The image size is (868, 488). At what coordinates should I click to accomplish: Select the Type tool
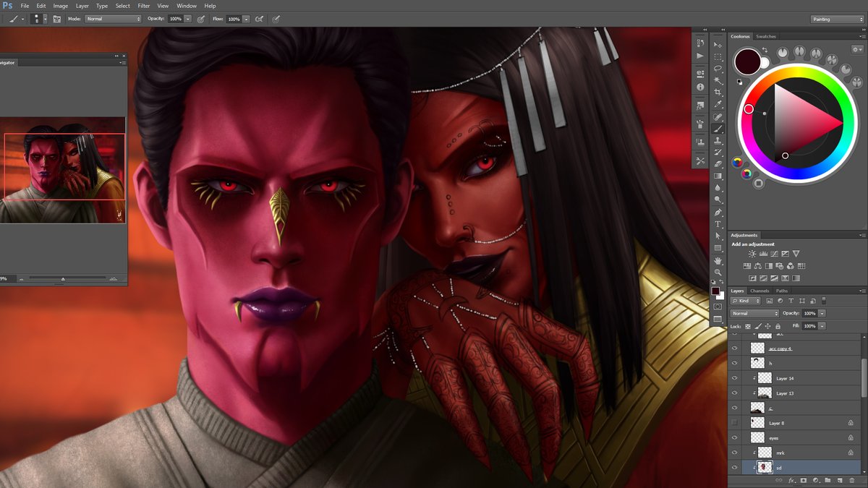pos(718,224)
